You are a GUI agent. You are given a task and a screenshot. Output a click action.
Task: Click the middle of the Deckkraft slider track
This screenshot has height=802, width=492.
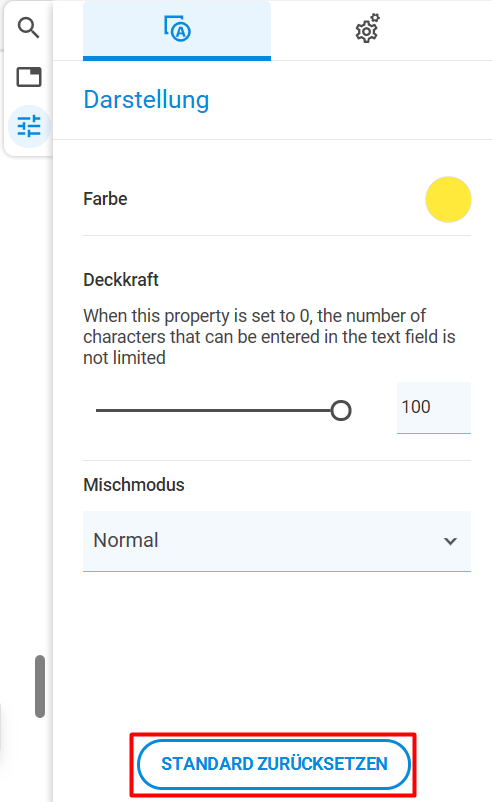(218, 410)
